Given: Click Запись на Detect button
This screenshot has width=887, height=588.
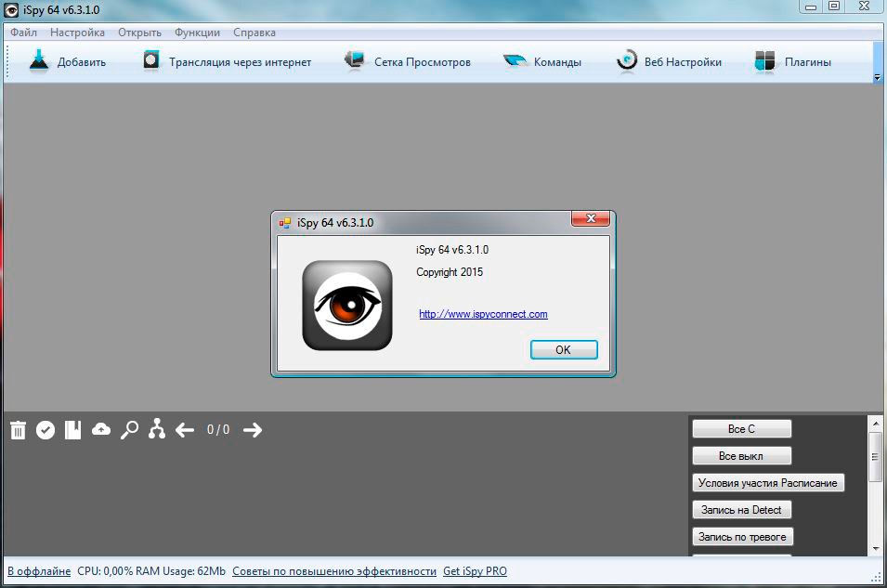Looking at the screenshot, I should [x=741, y=510].
